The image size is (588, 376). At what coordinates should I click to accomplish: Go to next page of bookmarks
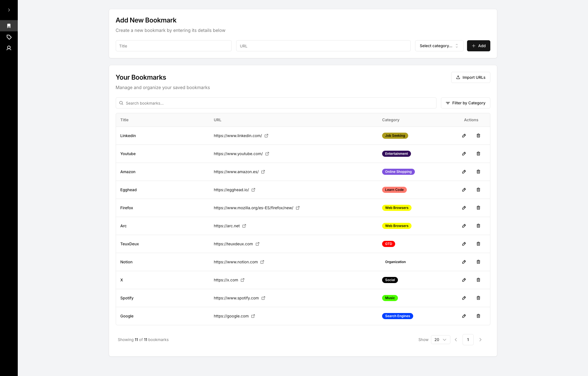(480, 339)
